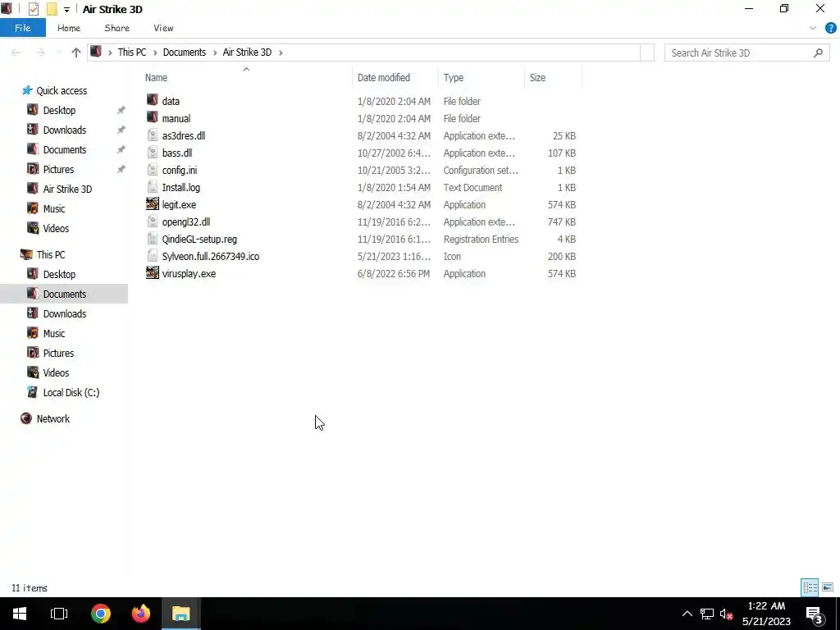Select the Sylveon.full.2667349.ico file icon

(x=153, y=256)
